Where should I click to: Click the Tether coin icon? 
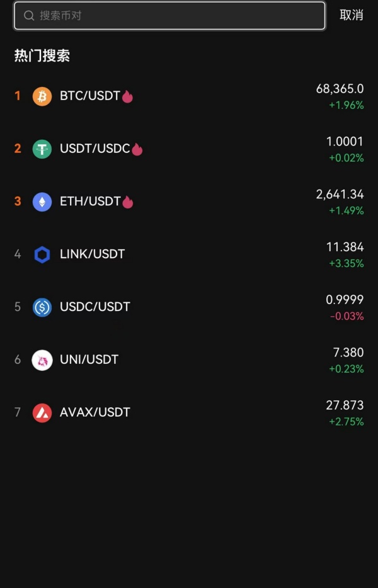click(x=42, y=149)
